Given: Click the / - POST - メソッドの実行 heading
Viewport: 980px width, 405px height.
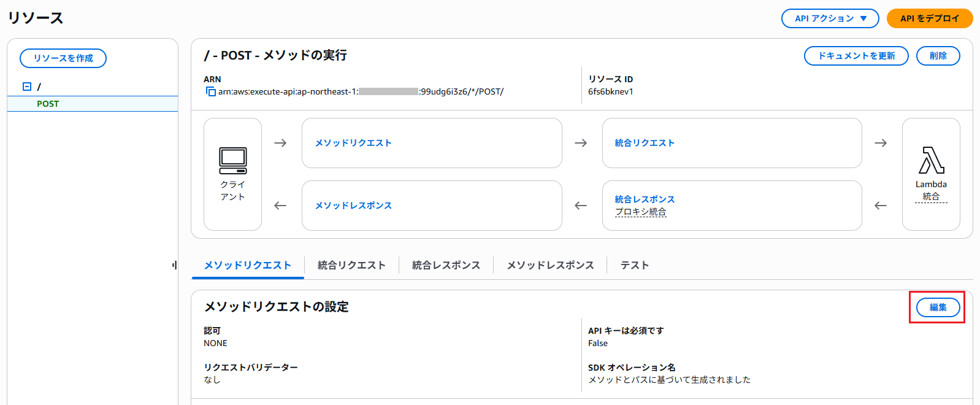Looking at the screenshot, I should click(275, 55).
